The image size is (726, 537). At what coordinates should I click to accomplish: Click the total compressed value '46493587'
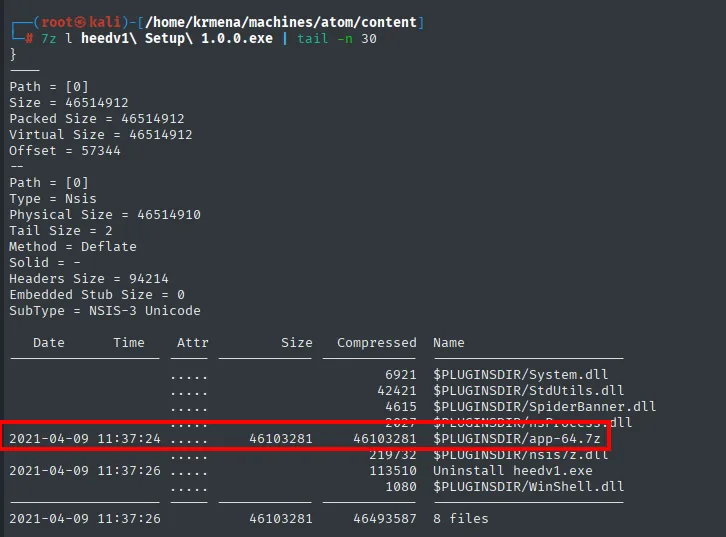(x=385, y=518)
